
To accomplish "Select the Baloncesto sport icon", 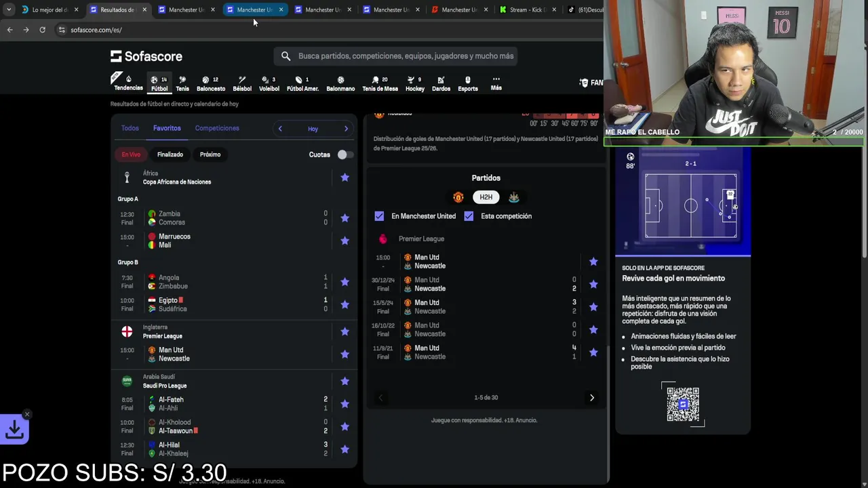I will pyautogui.click(x=211, y=83).
